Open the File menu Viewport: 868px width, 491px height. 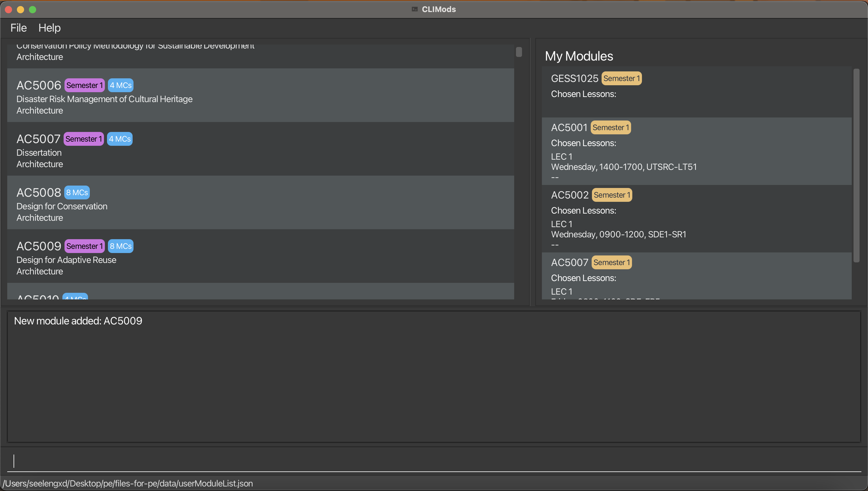18,28
